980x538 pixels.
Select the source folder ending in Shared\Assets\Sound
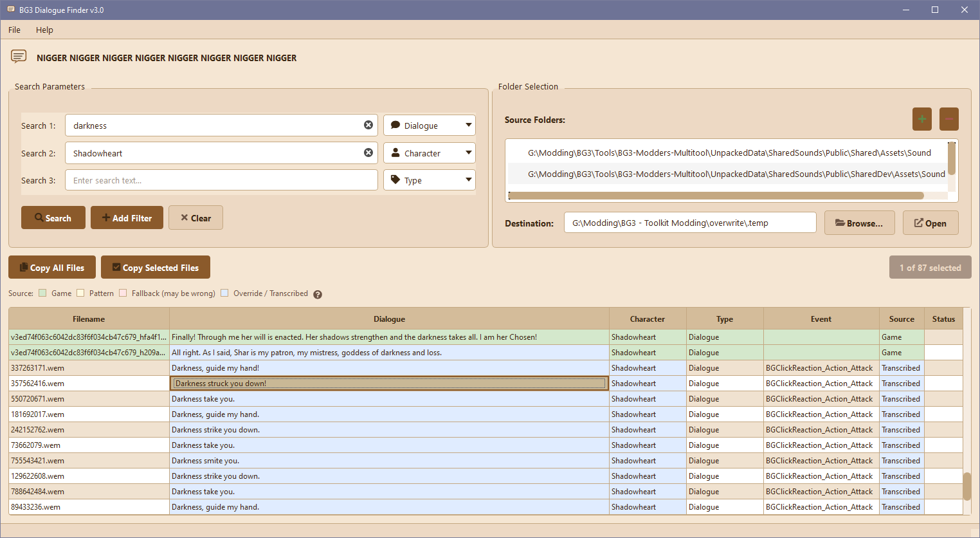pyautogui.click(x=728, y=153)
